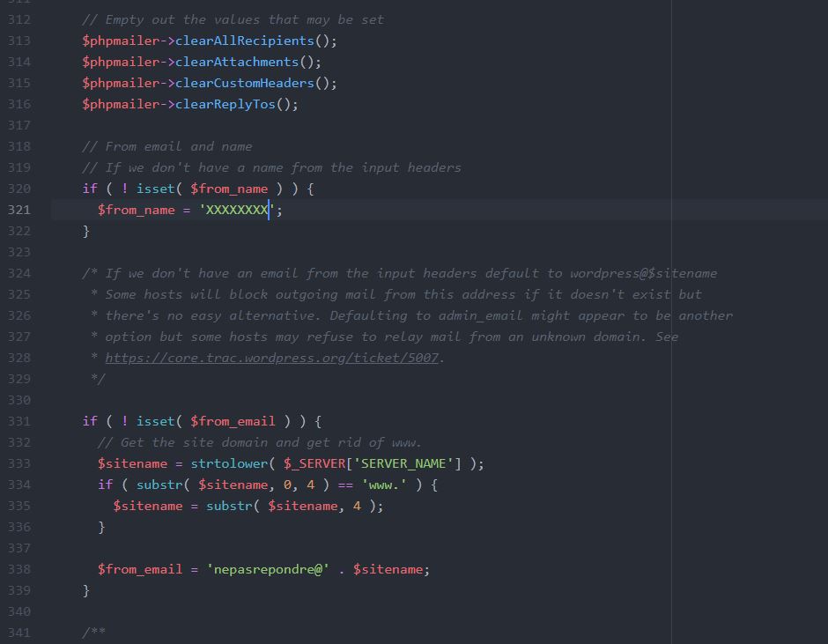Click line number 321 in the gutter

click(18, 210)
